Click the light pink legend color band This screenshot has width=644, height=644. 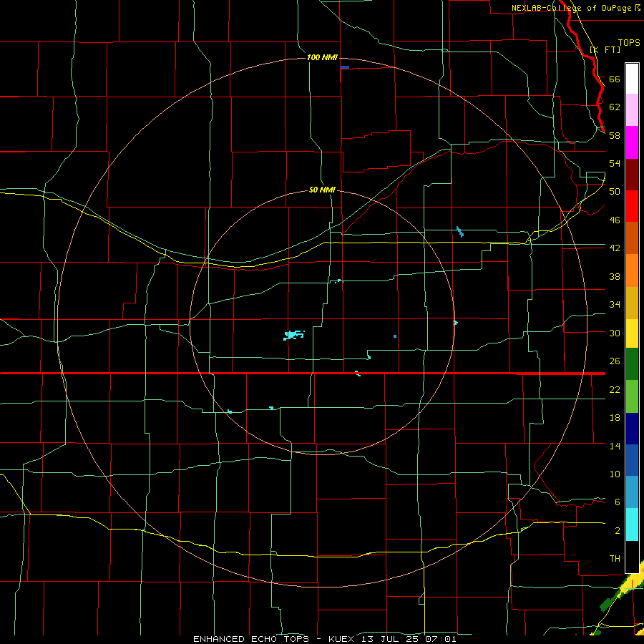pos(632,110)
